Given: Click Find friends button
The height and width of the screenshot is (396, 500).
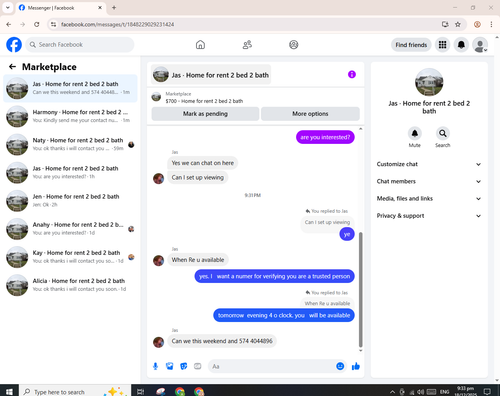Looking at the screenshot, I should click(x=411, y=45).
